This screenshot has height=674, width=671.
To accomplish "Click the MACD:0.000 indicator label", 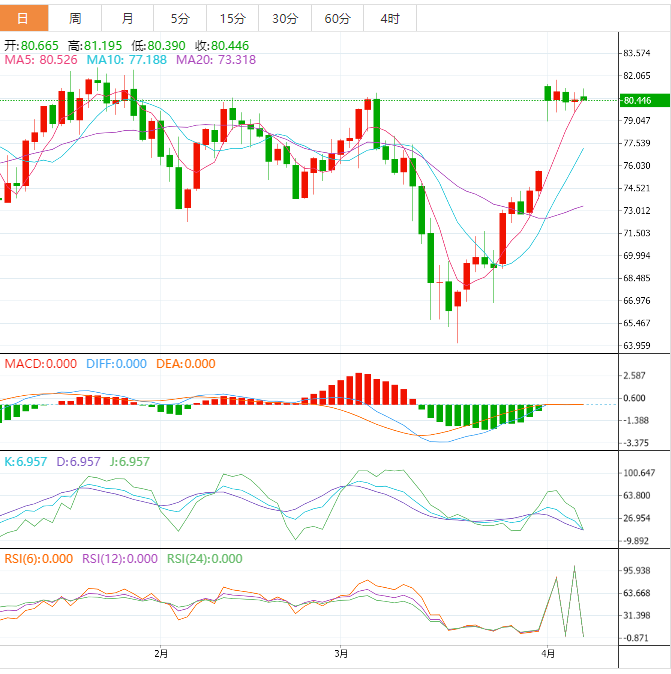I will (x=40, y=364).
